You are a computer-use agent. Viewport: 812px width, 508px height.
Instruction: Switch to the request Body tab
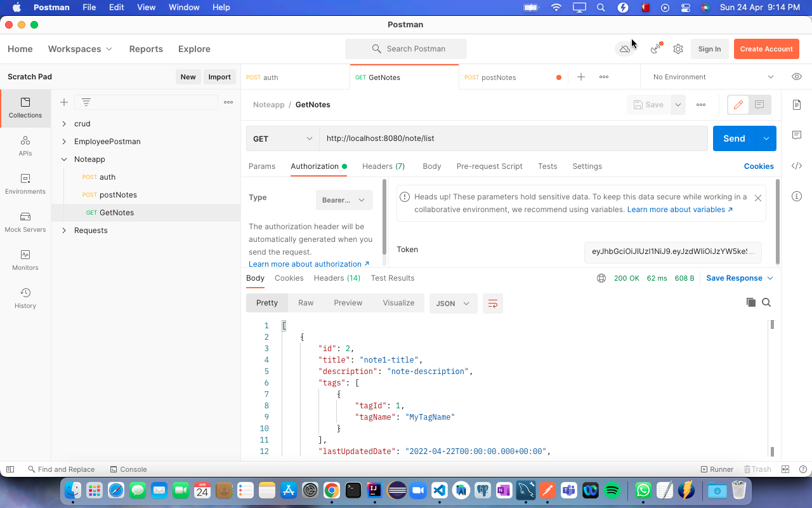click(x=432, y=166)
